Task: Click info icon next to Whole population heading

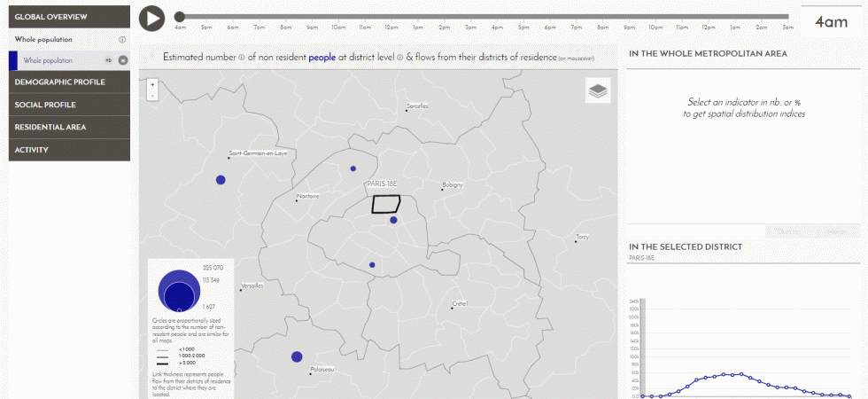Action: pyautogui.click(x=122, y=40)
